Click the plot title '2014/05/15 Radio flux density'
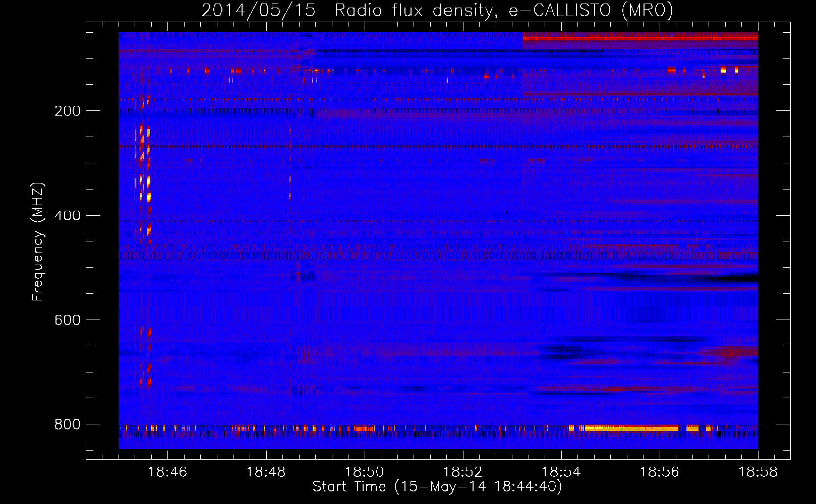 click(348, 10)
